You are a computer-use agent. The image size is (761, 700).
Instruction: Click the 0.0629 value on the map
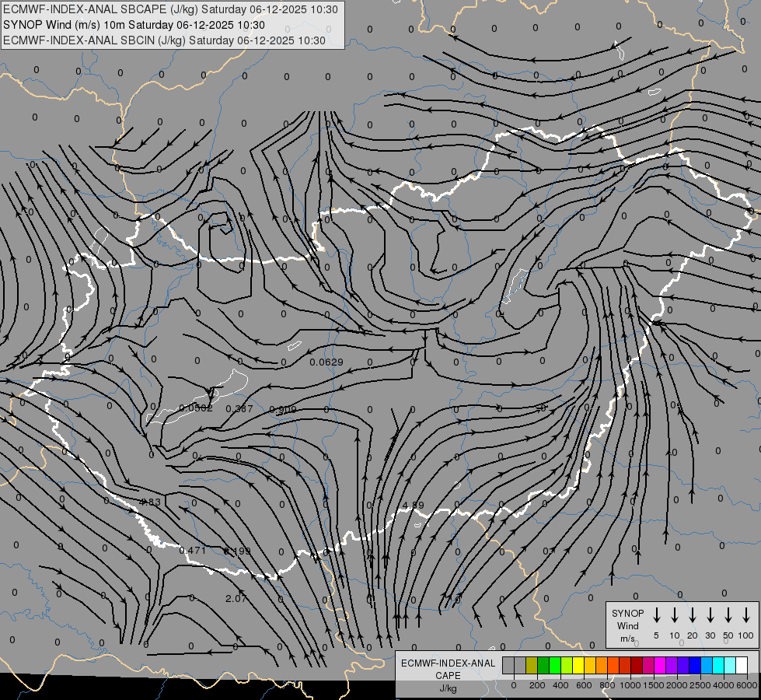coord(326,362)
